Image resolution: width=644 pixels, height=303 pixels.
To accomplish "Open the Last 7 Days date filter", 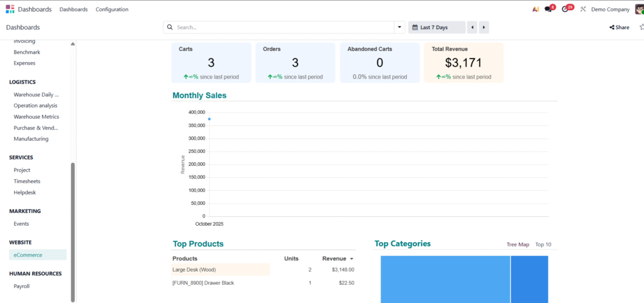I will coord(436,28).
